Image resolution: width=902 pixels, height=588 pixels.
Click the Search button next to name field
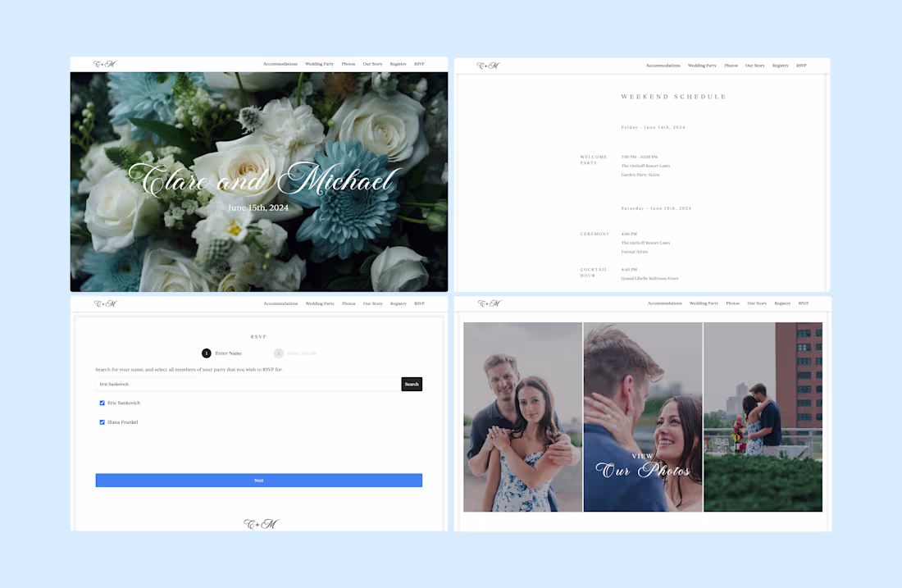point(411,383)
